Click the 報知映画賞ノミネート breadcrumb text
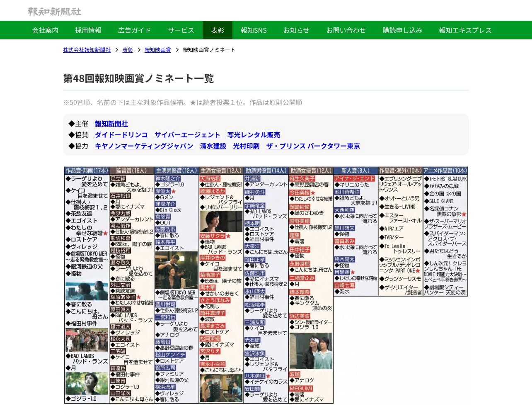532x409 pixels. coord(209,50)
